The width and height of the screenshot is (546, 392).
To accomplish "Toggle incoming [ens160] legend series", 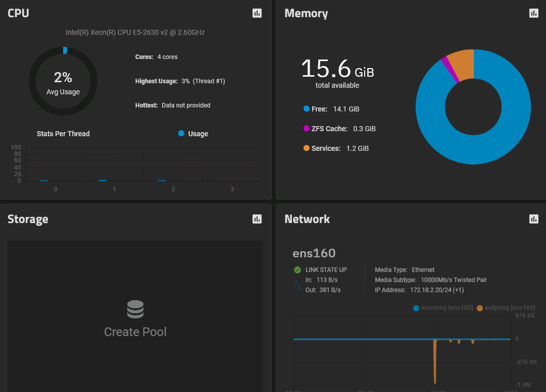I will coord(443,308).
